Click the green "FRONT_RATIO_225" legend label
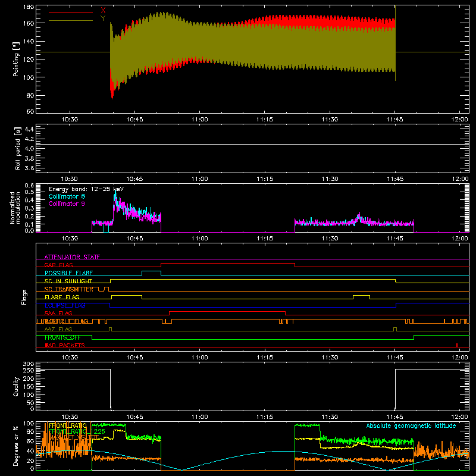The height and width of the screenshot is (476, 476). pyautogui.click(x=77, y=431)
